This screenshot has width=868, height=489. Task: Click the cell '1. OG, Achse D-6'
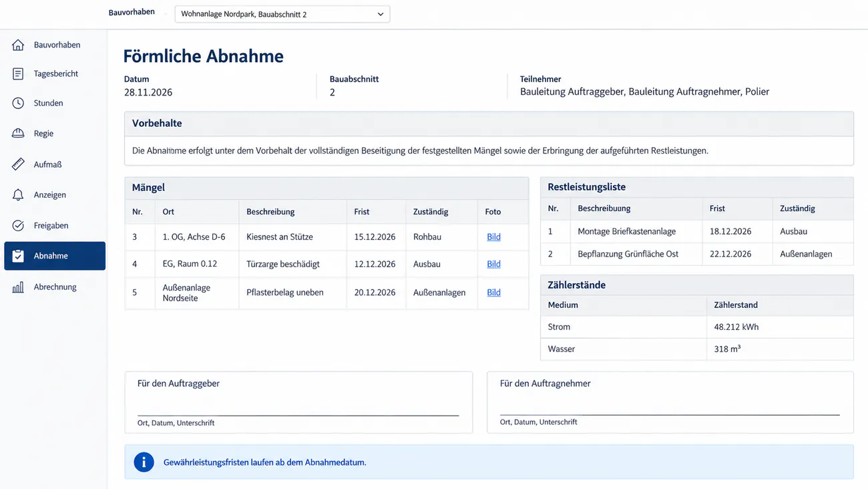point(194,237)
